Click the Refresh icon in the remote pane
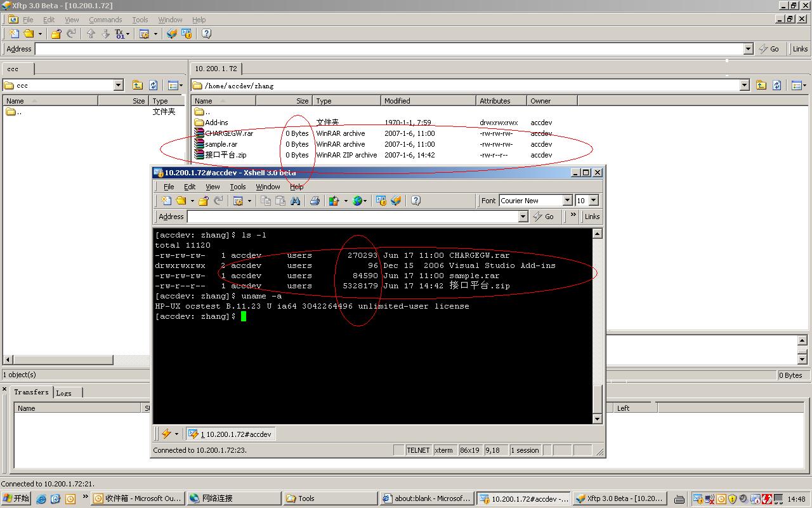812x508 pixels. pyautogui.click(x=776, y=85)
